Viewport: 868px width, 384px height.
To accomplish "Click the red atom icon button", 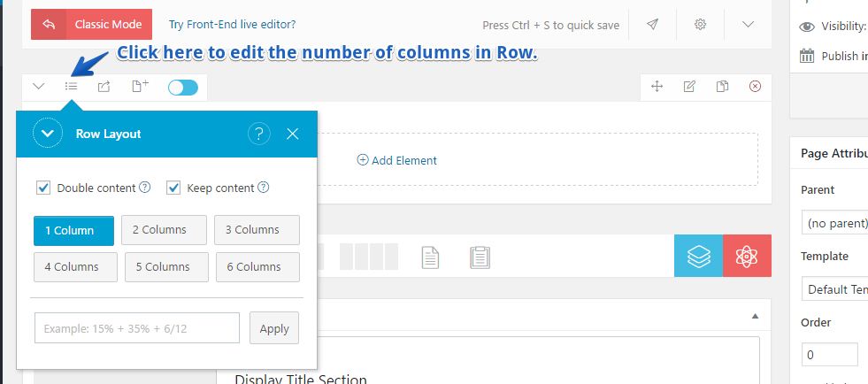I will coord(747,257).
